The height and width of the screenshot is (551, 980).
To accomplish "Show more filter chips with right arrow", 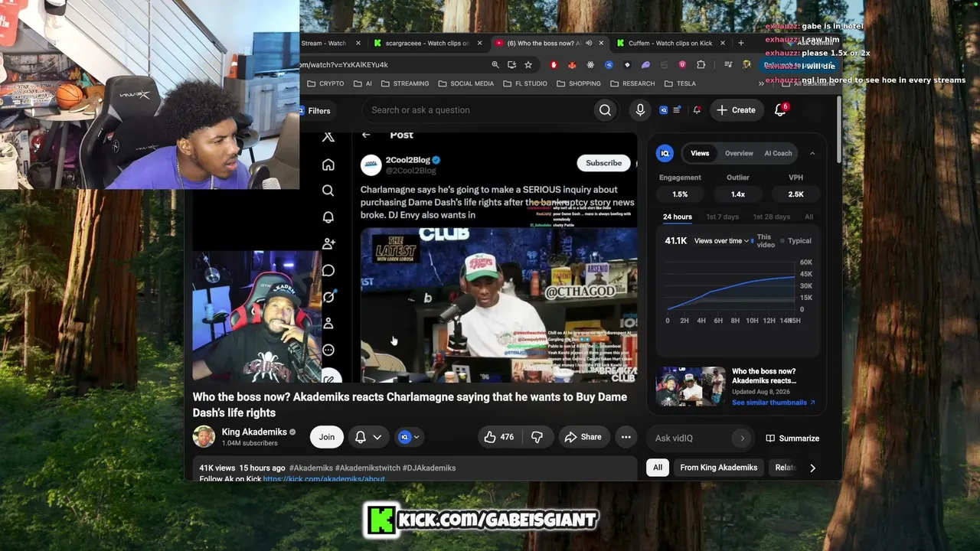I will click(812, 468).
